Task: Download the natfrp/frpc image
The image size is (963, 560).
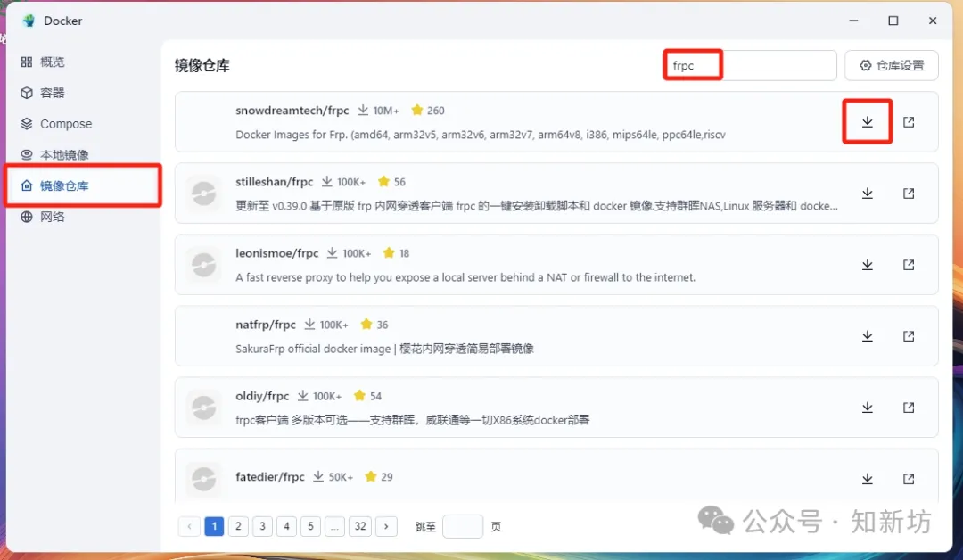Action: 868,336
